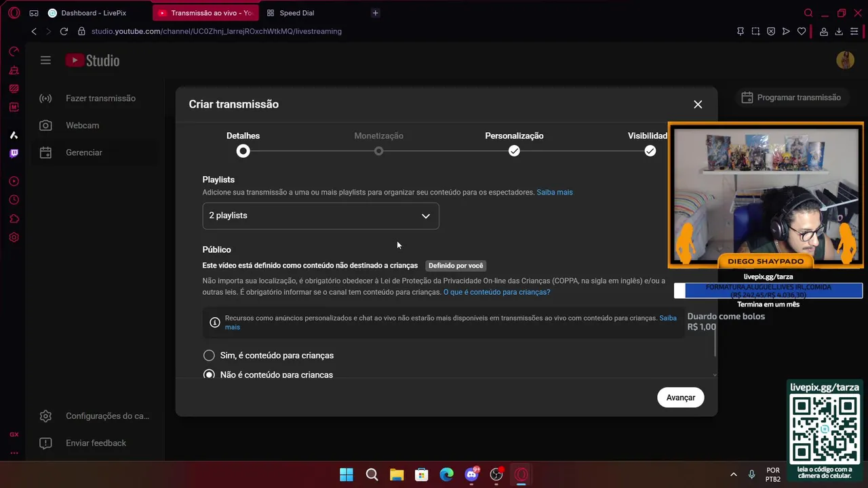Screen dimensions: 868x488
Task: Click Programar transmissão button
Action: (x=791, y=98)
